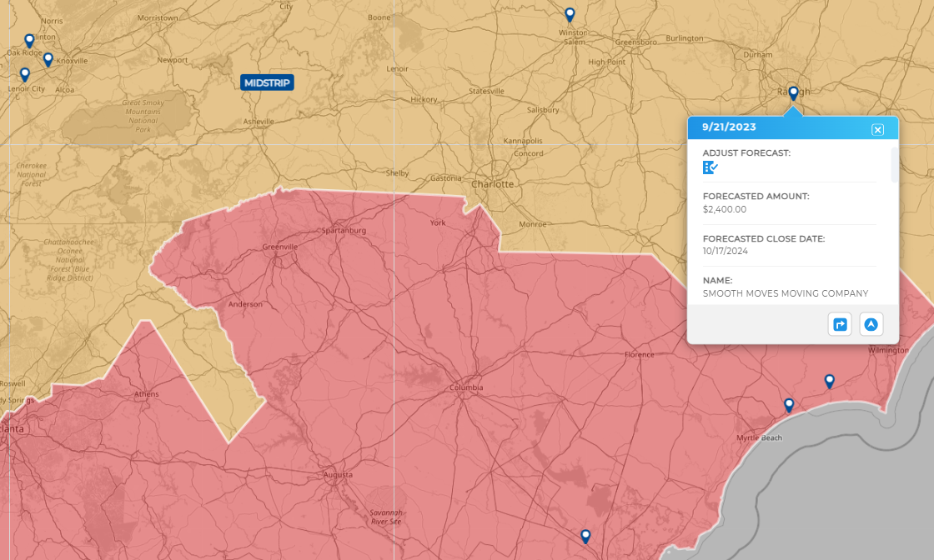
Task: Select the map pin at Raleigh
Action: (x=793, y=92)
